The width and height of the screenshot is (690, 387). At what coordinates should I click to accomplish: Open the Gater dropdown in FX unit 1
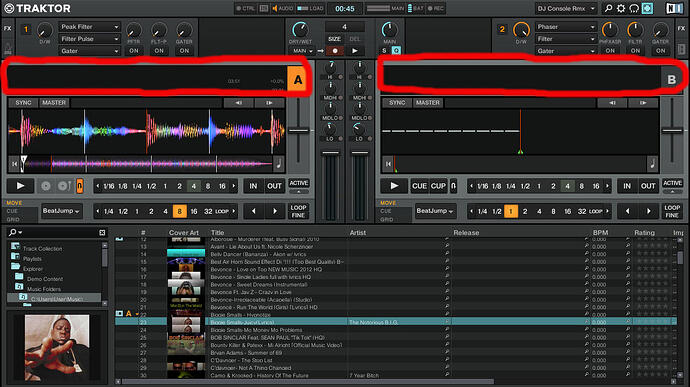90,51
